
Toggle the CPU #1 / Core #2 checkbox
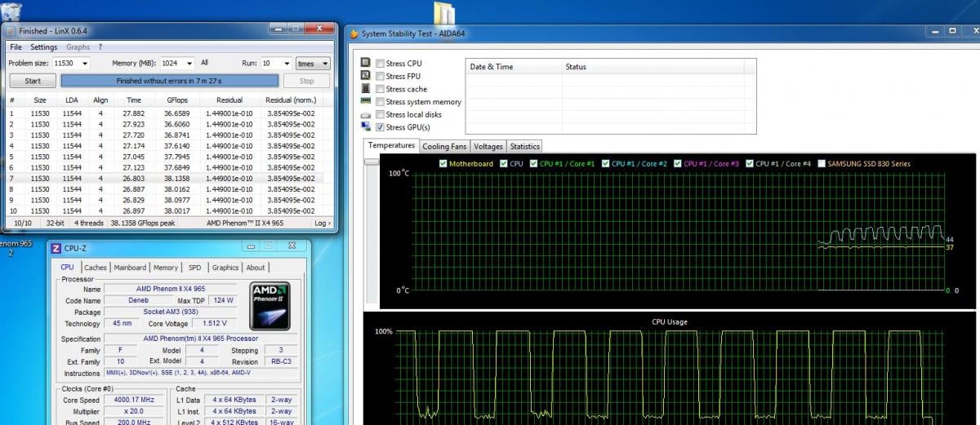[x=605, y=164]
